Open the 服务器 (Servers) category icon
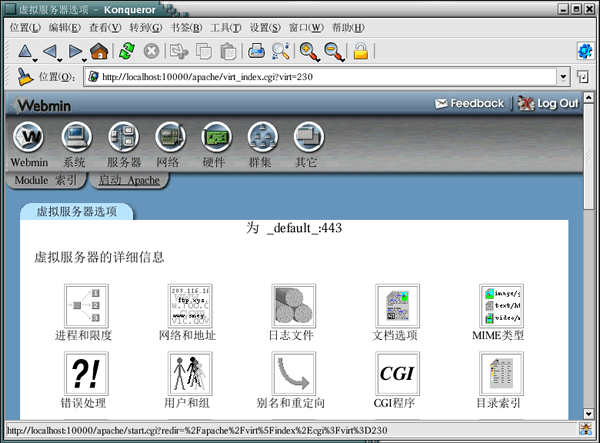600x443 pixels. click(x=123, y=137)
